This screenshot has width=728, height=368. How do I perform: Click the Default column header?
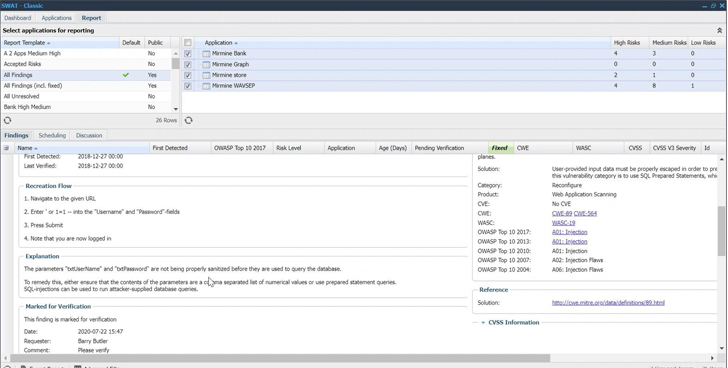pyautogui.click(x=132, y=43)
